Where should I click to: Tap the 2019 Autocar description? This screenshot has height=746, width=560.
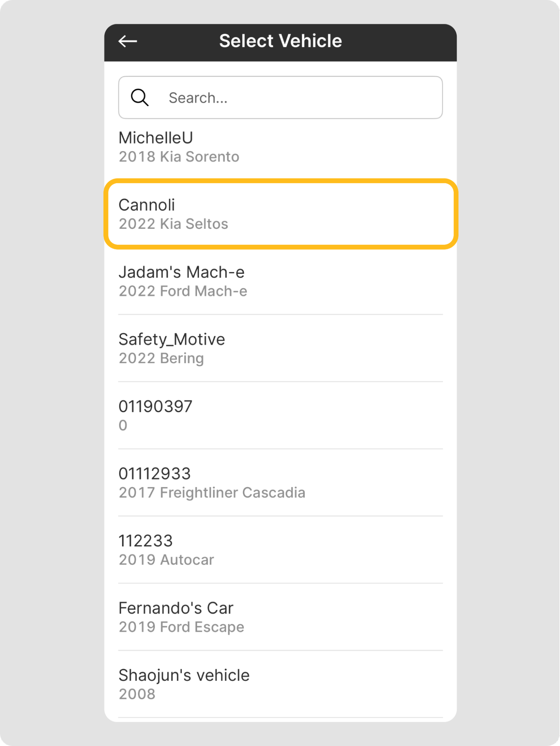(x=166, y=560)
